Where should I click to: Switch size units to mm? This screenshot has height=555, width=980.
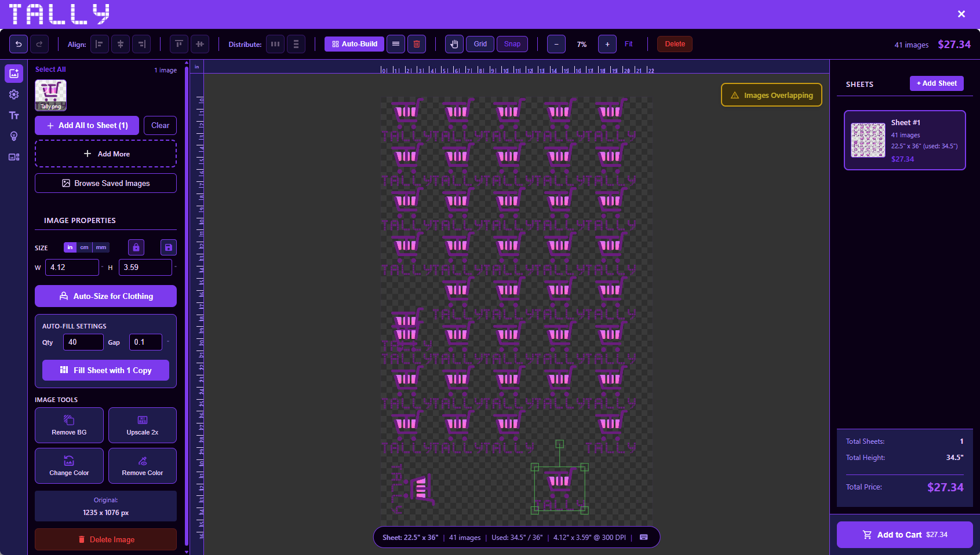[x=101, y=247]
